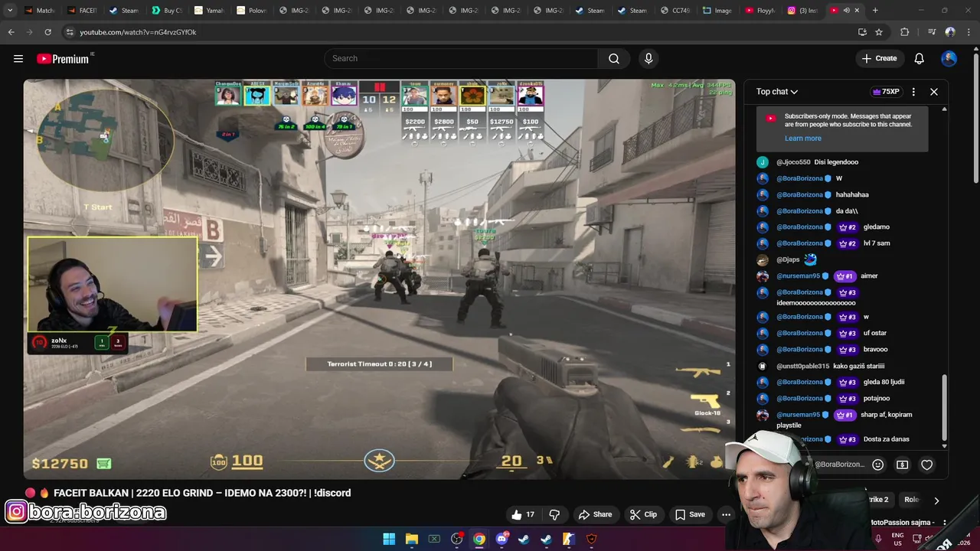Open the YouTube guide hamburger menu
The width and height of the screenshot is (980, 551).
pos(18,58)
